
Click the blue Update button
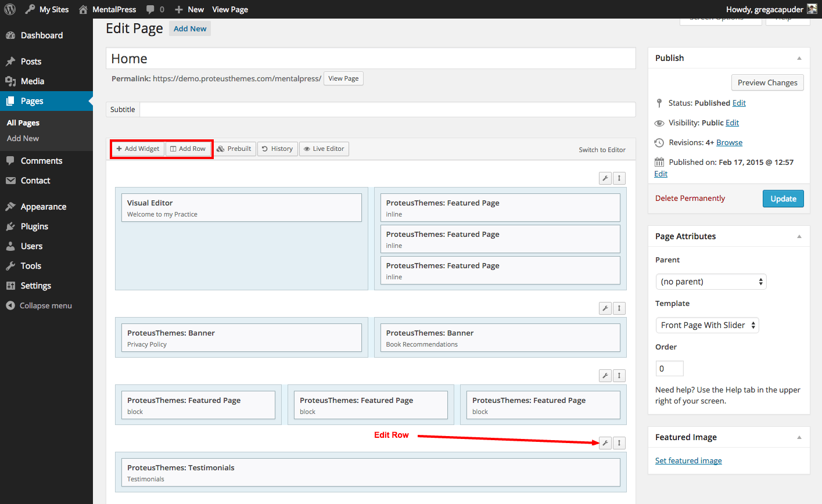tap(783, 199)
